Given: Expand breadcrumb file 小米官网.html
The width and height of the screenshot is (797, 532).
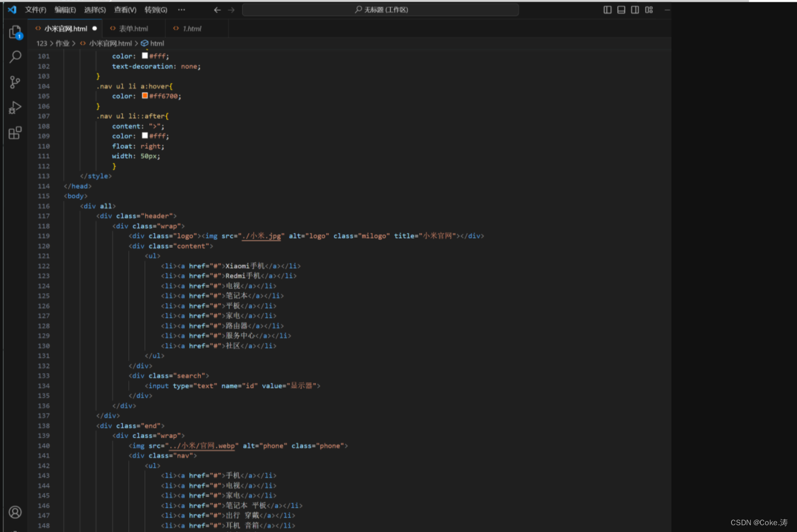Looking at the screenshot, I should click(x=110, y=44).
